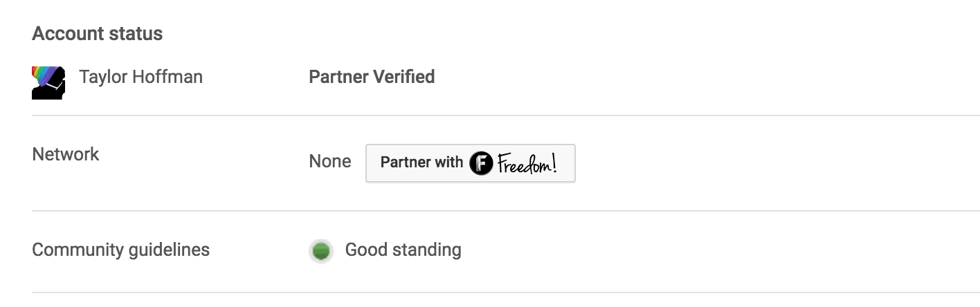Click the Community guidelines label
The image size is (980, 307).
(x=120, y=250)
